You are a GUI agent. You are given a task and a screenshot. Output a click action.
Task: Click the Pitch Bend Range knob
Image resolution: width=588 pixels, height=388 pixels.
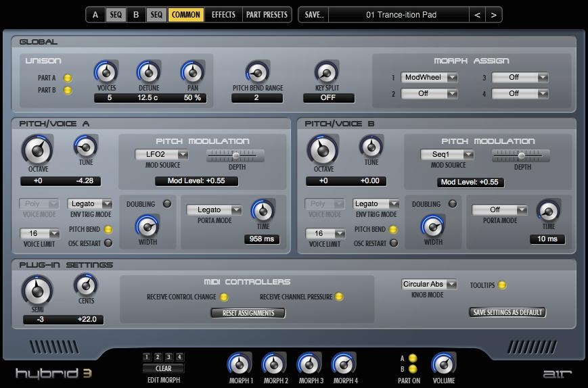256,72
